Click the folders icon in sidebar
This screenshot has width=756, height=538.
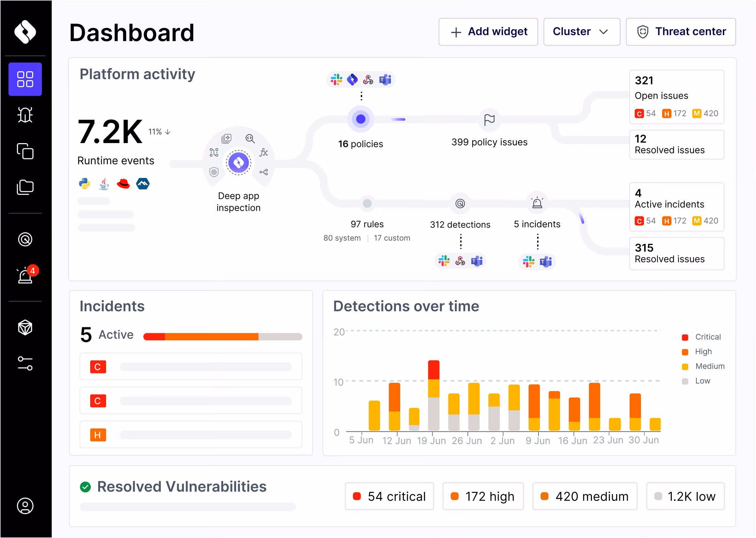pyautogui.click(x=25, y=187)
